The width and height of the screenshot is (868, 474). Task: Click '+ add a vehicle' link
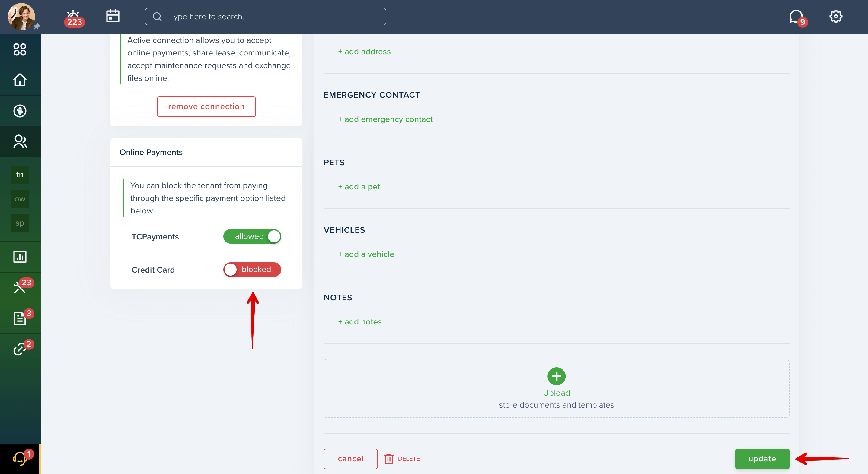click(366, 254)
